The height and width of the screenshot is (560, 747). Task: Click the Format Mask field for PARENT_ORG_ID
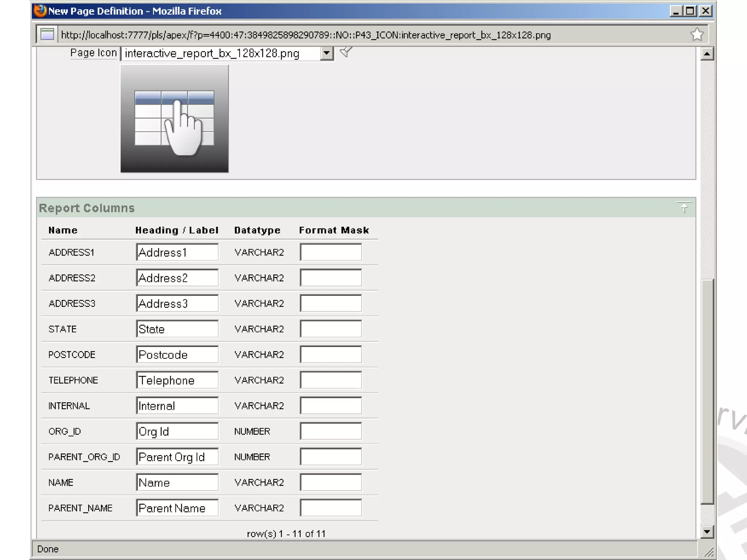click(331, 457)
